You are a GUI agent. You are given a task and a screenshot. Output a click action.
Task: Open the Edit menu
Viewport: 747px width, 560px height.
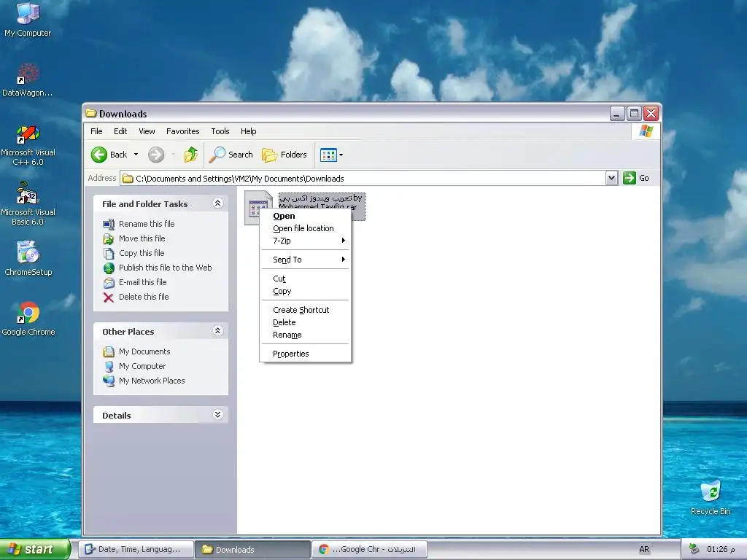pos(120,131)
